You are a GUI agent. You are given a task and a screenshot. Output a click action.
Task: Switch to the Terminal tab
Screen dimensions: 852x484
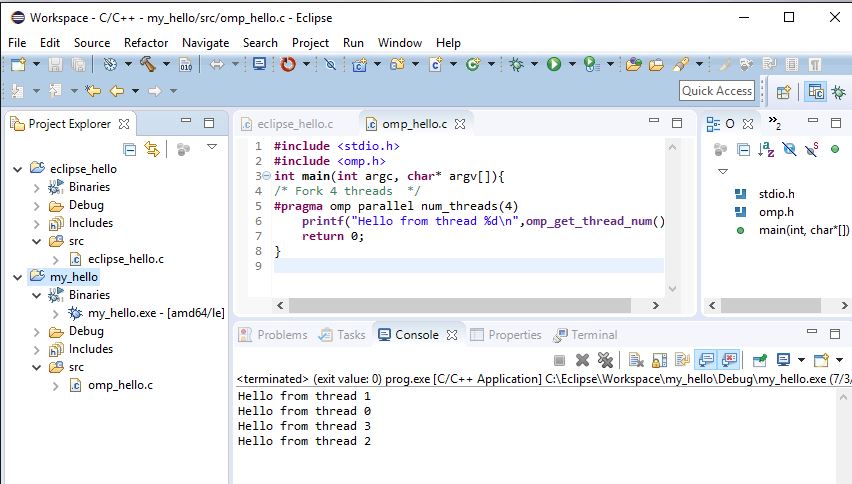(585, 335)
